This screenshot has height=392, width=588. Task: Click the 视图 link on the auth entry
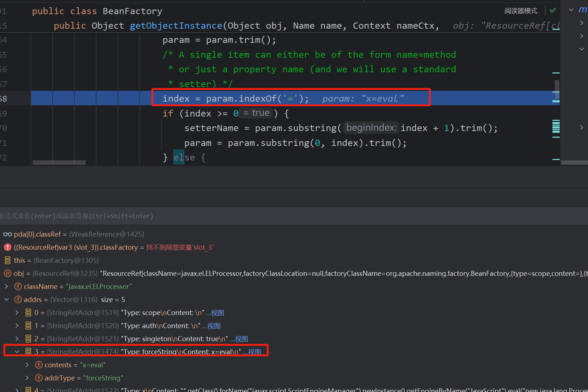click(x=214, y=326)
